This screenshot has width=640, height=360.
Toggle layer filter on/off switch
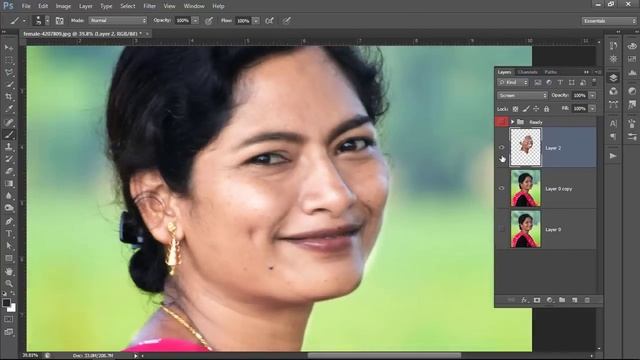594,82
